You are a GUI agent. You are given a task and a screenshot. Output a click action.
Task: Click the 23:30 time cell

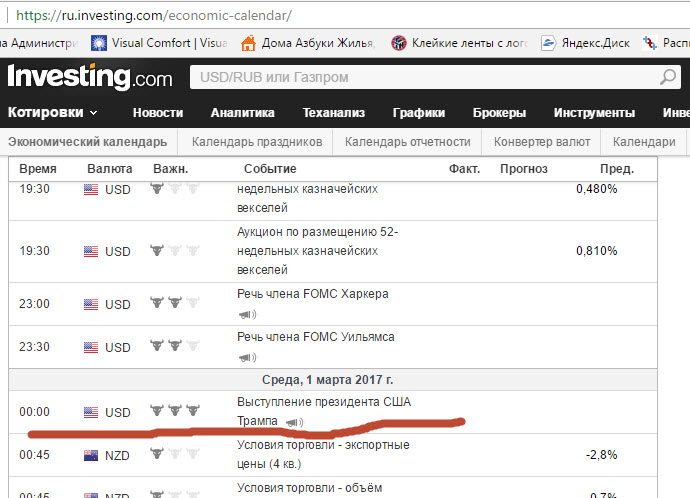pyautogui.click(x=34, y=347)
